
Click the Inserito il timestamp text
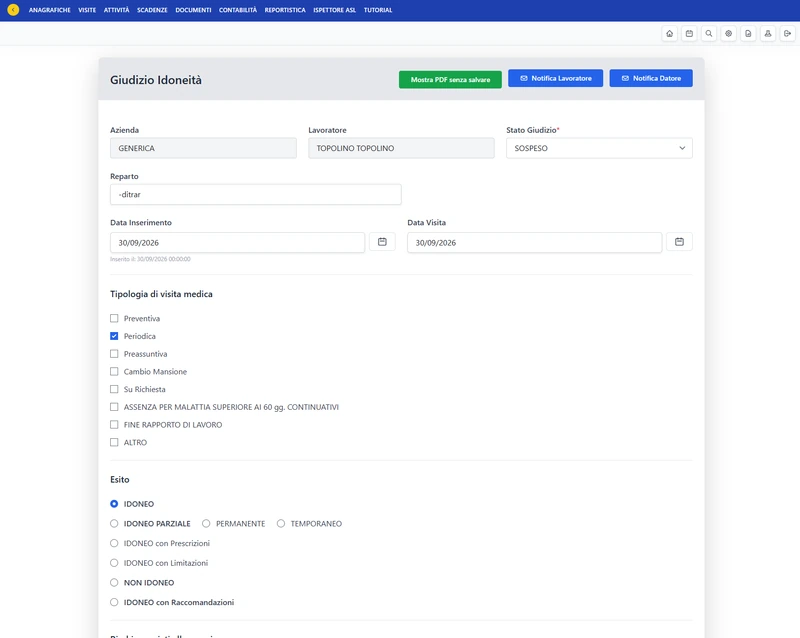[x=151, y=259]
